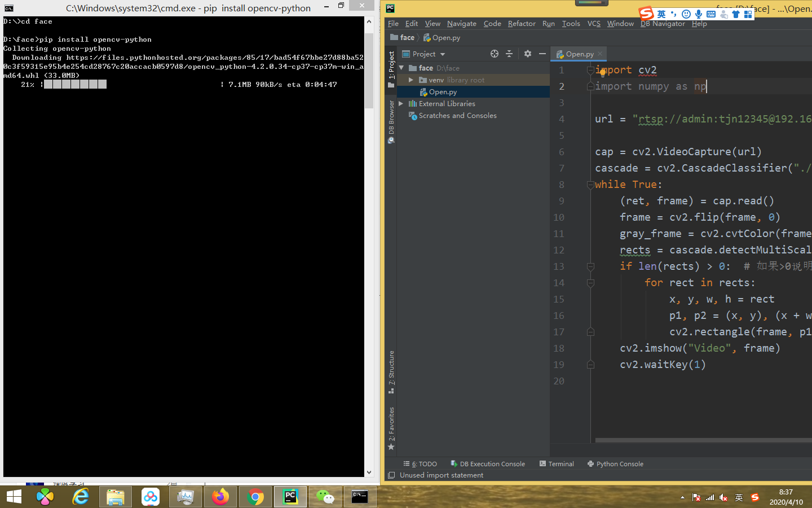
Task: Open the Refactor menu
Action: (521, 23)
